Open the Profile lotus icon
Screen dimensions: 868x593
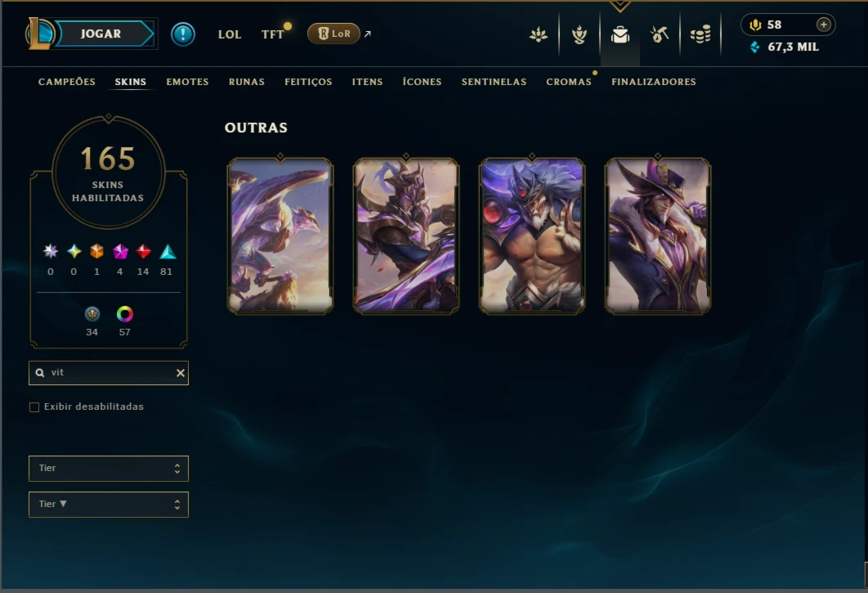point(538,35)
